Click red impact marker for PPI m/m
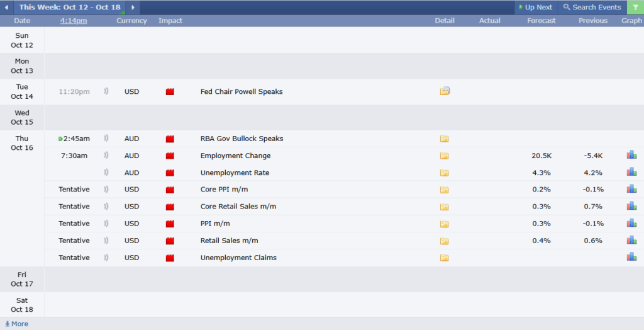Image resolution: width=644 pixels, height=330 pixels. (x=170, y=224)
